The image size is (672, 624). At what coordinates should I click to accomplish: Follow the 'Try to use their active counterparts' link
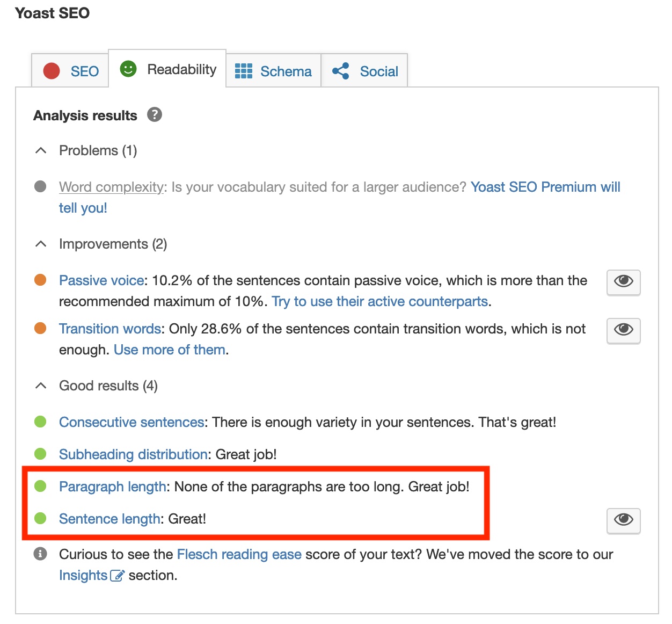(x=379, y=301)
